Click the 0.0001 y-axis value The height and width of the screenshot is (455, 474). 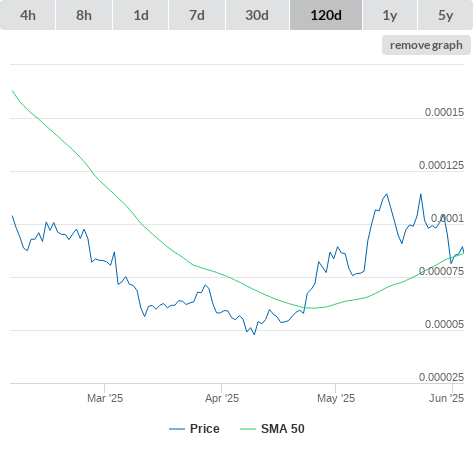(447, 218)
